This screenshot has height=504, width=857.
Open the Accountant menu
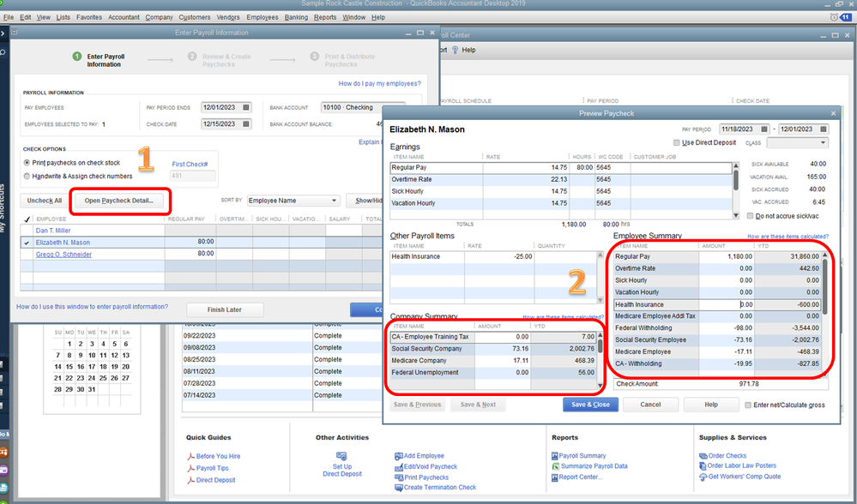coord(124,17)
